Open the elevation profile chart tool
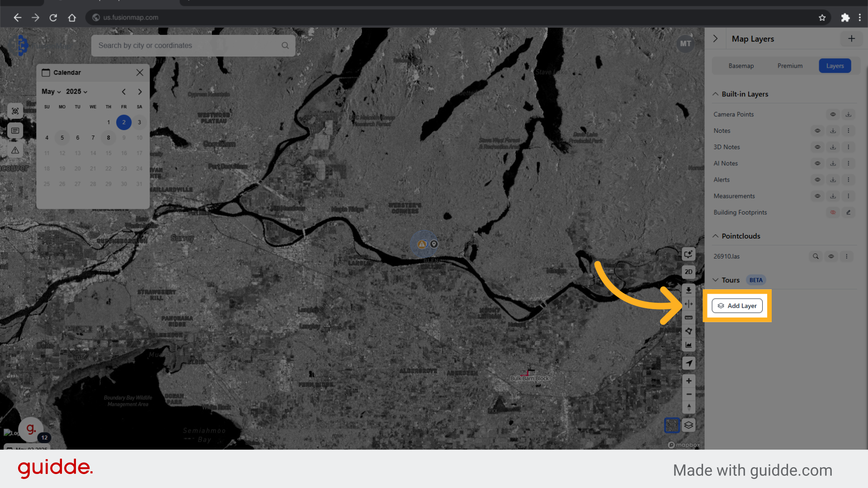This screenshot has height=488, width=868. tap(689, 345)
